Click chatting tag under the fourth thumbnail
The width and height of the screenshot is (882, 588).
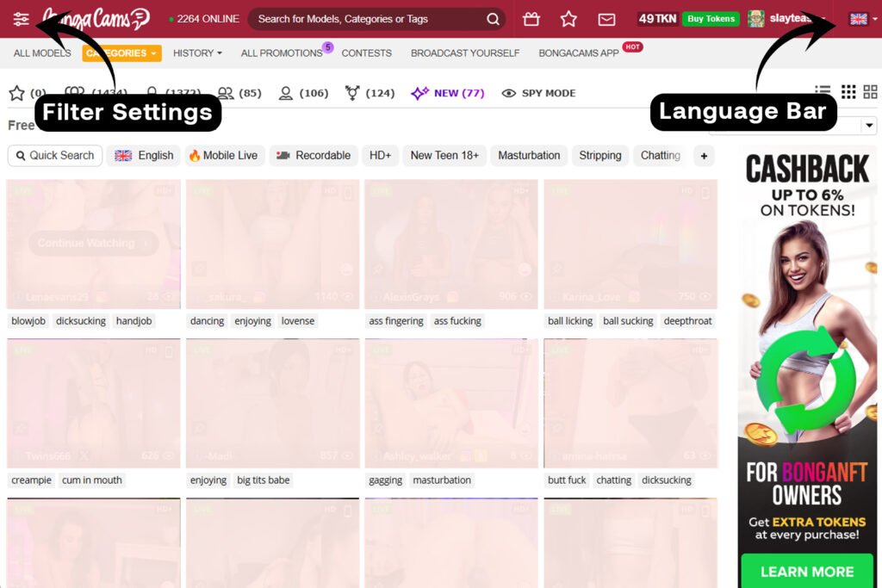613,480
